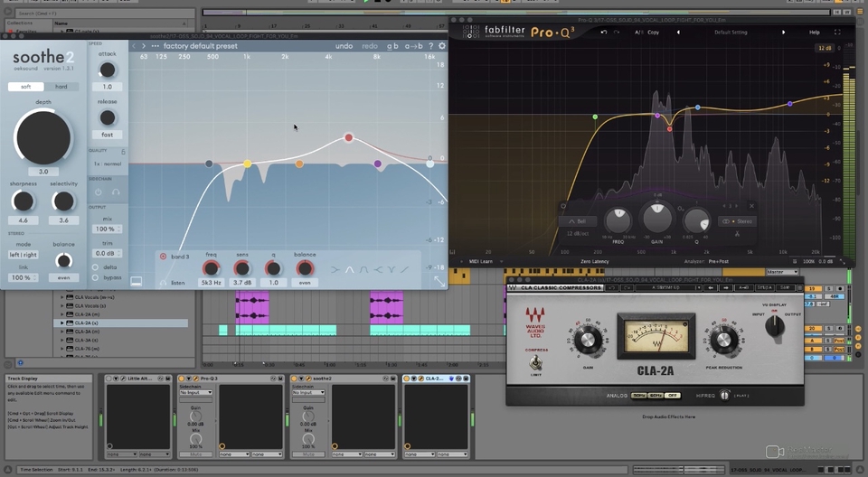Screen dimensions: 868x477
Task: Close Pro-Q 3 band control panel X
Action: [751, 206]
